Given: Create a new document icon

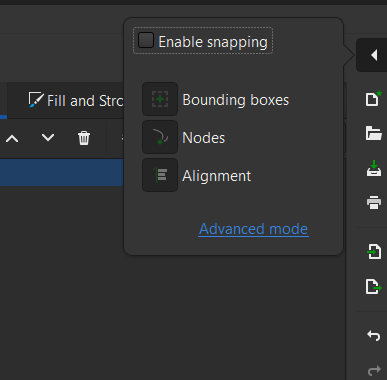Looking at the screenshot, I should pyautogui.click(x=373, y=99).
